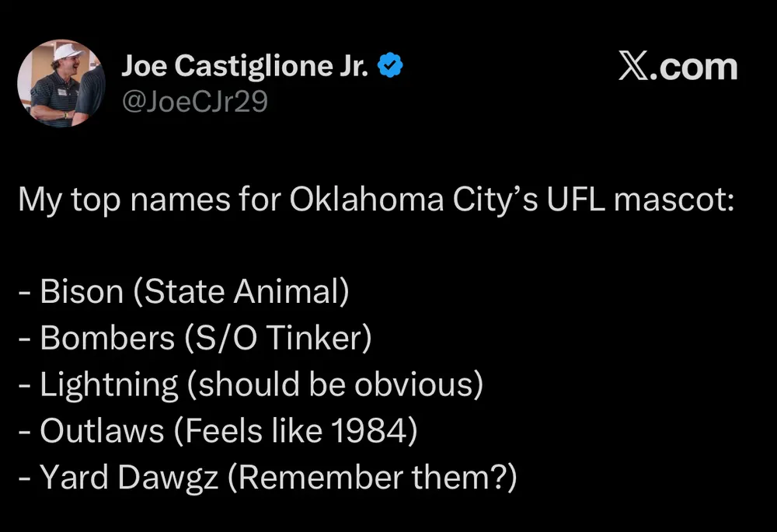
Task: Open the Joe Castiglione Jr. display name
Action: click(x=245, y=68)
